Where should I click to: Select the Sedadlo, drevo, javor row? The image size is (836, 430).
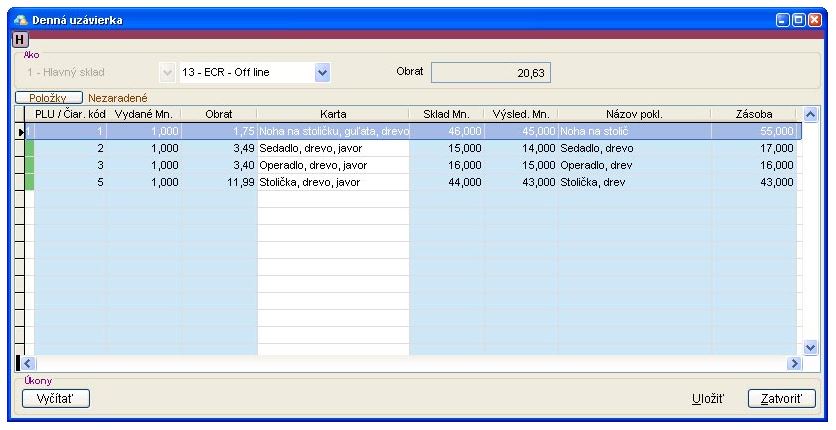click(332, 148)
